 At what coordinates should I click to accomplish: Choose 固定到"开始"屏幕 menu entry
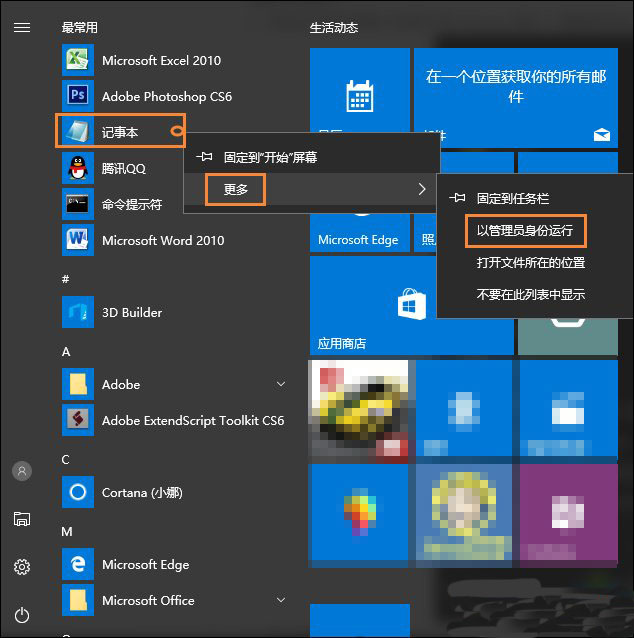[270, 157]
